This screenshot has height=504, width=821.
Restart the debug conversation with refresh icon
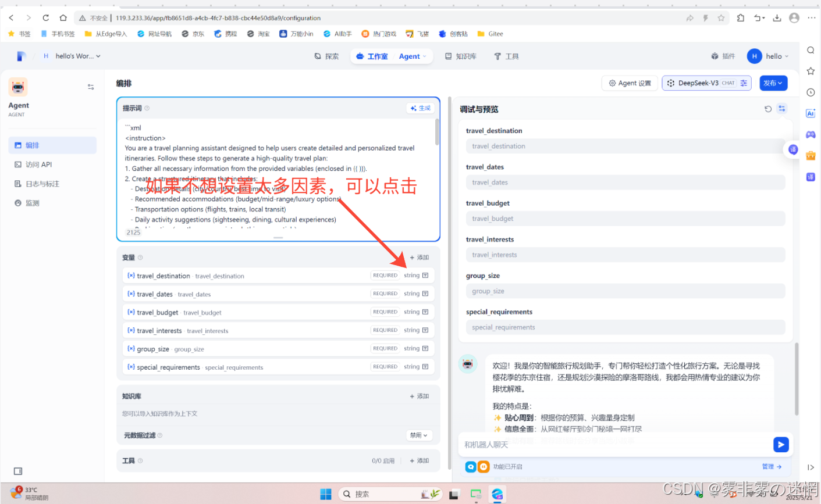click(x=768, y=109)
